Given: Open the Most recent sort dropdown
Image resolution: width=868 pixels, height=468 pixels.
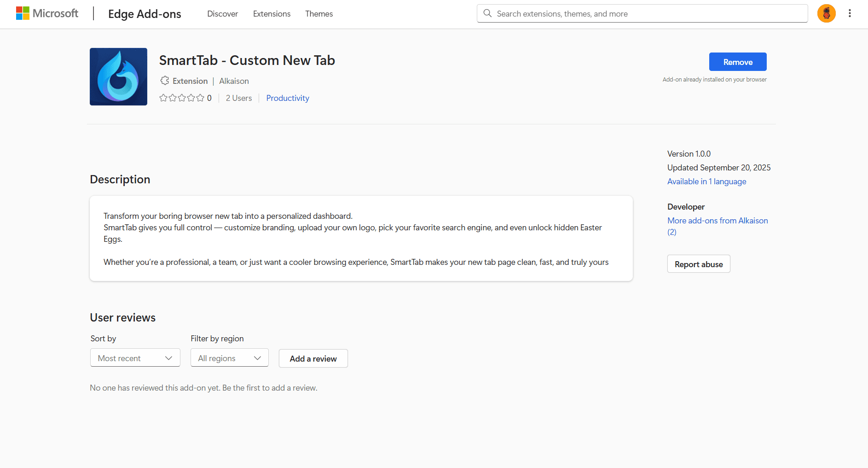Looking at the screenshot, I should point(135,357).
